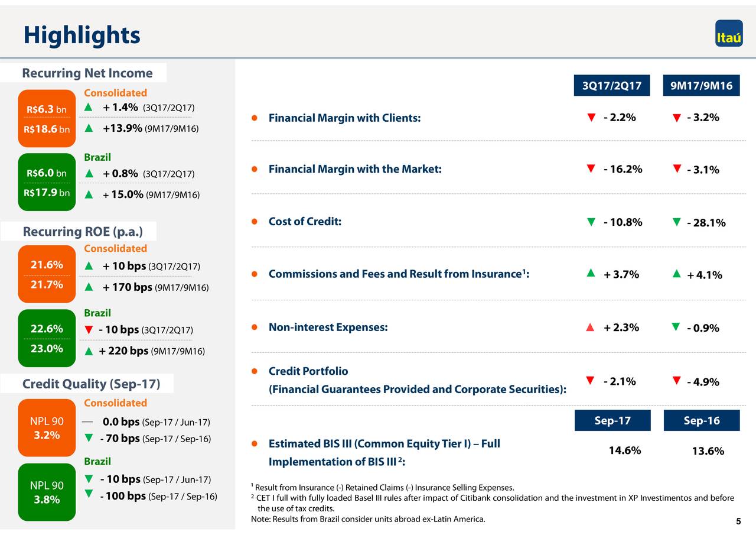Click the Credit Quality (Sep-17) section label
The width and height of the screenshot is (756, 535).
tap(91, 384)
